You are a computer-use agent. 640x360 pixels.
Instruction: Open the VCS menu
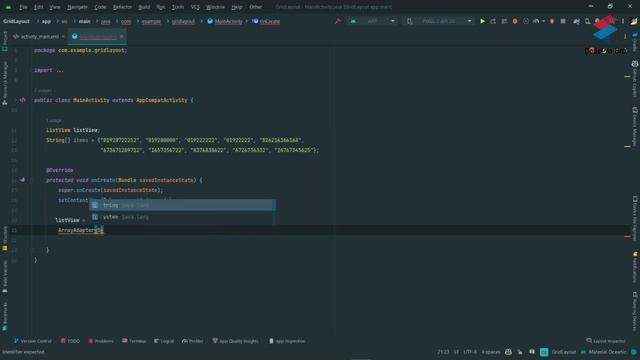point(195,7)
